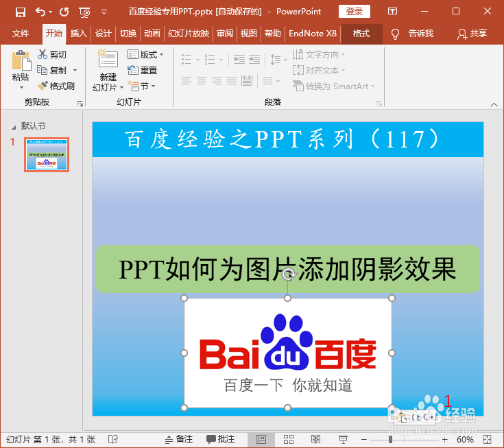Switch to the 切换 tab
Screen dimensions: 504x448
128,34
